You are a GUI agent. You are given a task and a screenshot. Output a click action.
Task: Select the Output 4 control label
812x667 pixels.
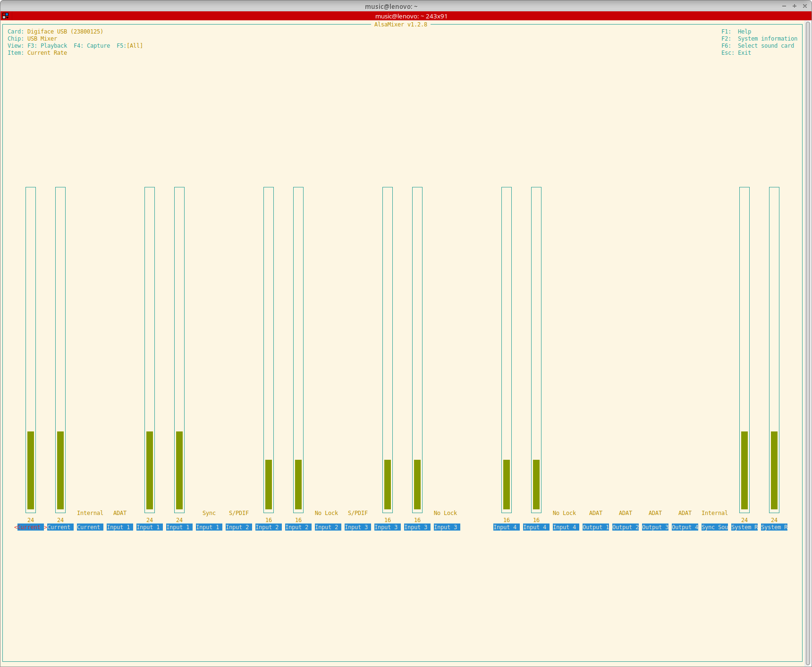[x=685, y=527]
